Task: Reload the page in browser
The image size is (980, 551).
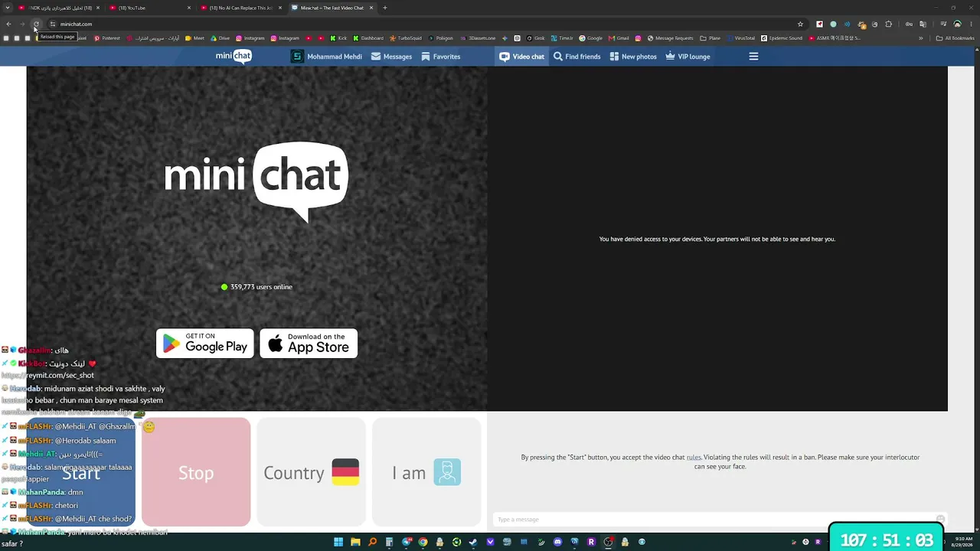Action: pos(36,24)
